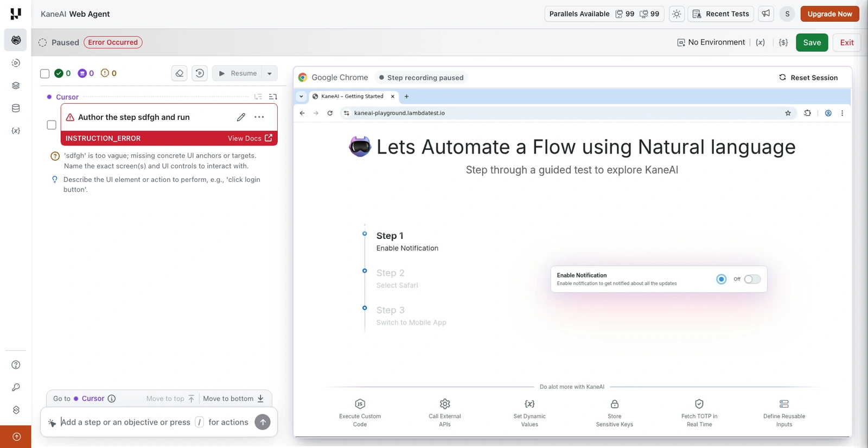Click Fetch TOTP in Real Time shield icon
The width and height of the screenshot is (868, 448).
pyautogui.click(x=699, y=404)
